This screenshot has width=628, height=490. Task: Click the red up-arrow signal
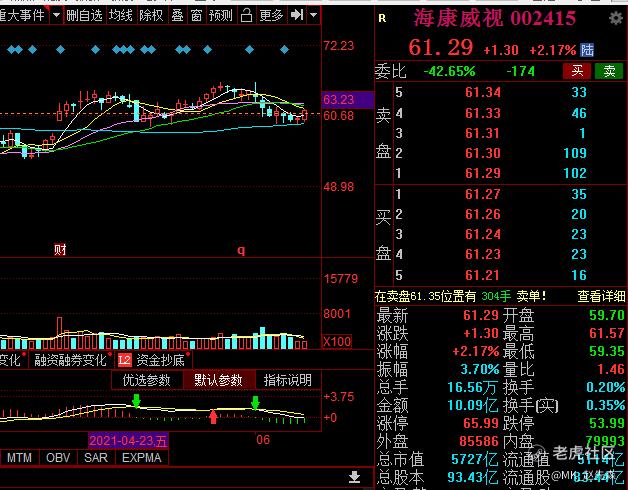213,417
